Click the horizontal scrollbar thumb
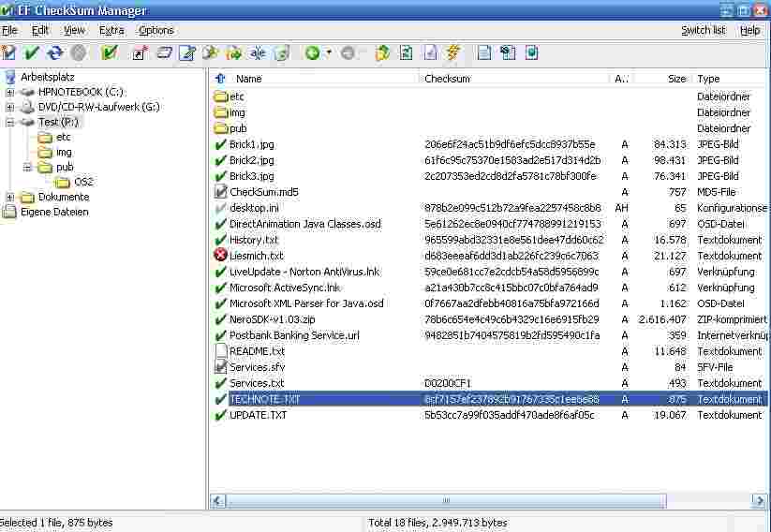This screenshot has height=532, width=771. click(x=446, y=500)
